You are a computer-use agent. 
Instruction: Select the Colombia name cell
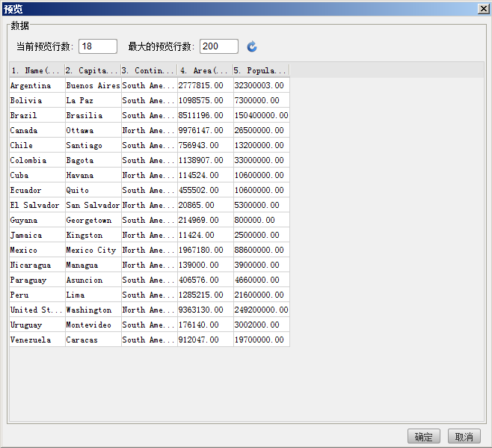37,160
